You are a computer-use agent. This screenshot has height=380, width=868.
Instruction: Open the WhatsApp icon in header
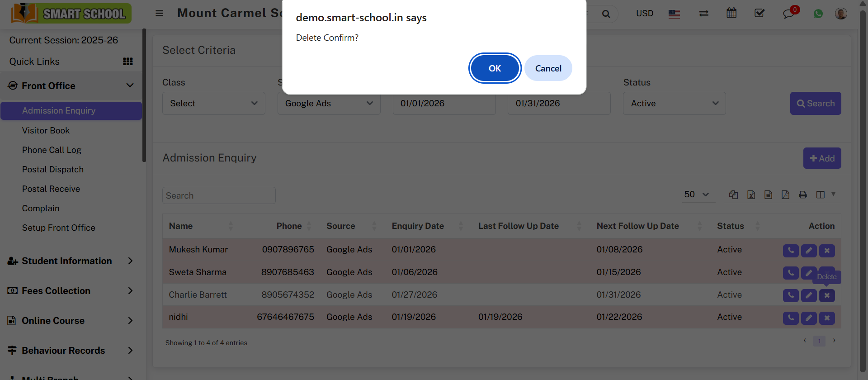click(818, 14)
